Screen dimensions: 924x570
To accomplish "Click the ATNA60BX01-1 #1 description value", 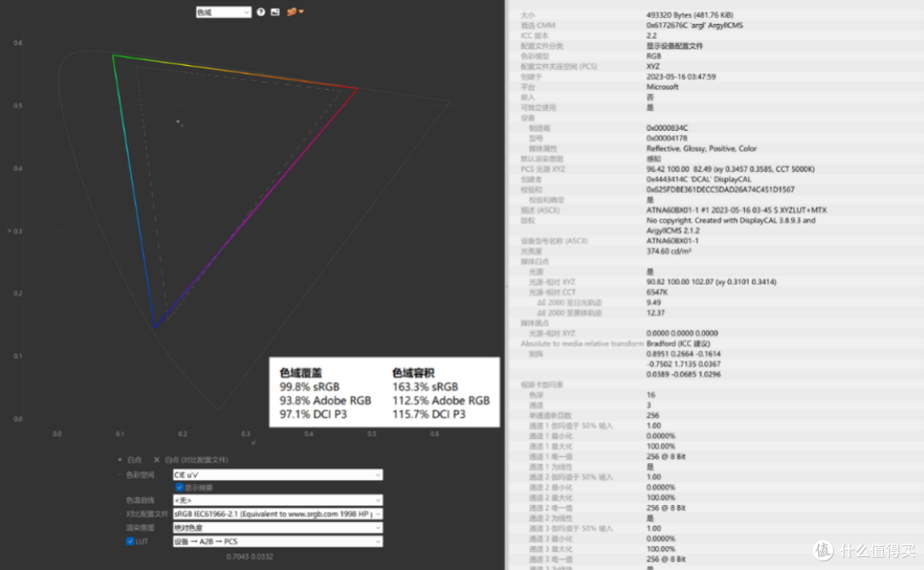I will [x=736, y=210].
